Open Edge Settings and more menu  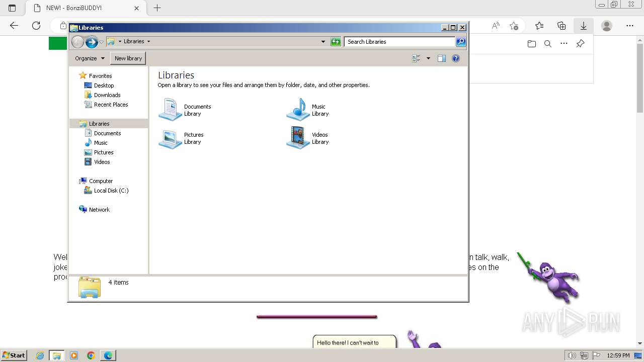(x=630, y=26)
